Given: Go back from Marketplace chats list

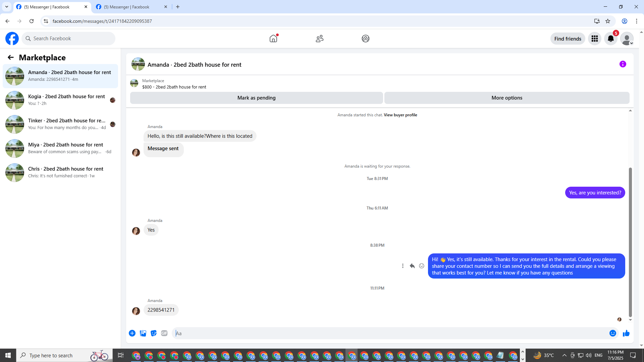Looking at the screenshot, I should 11,57.
